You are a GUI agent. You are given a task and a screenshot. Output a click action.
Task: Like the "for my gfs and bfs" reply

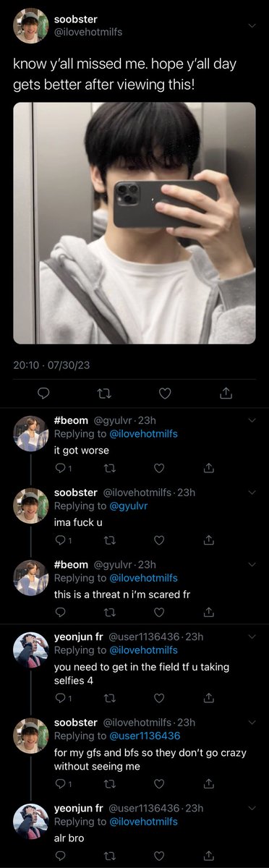pyautogui.click(x=160, y=783)
